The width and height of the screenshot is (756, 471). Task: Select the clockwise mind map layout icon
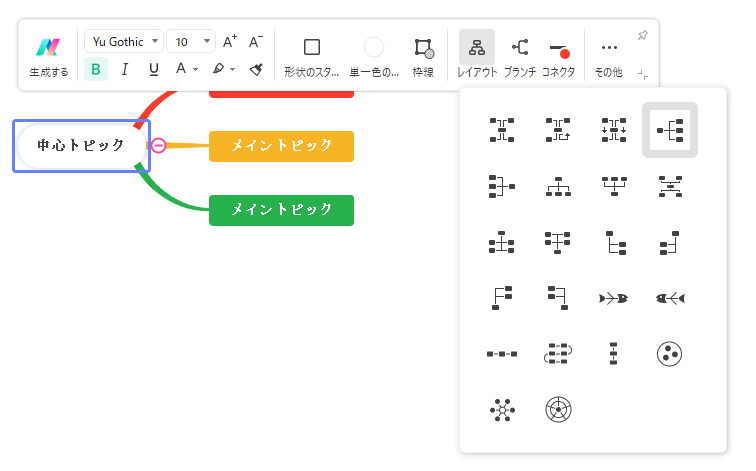click(558, 130)
